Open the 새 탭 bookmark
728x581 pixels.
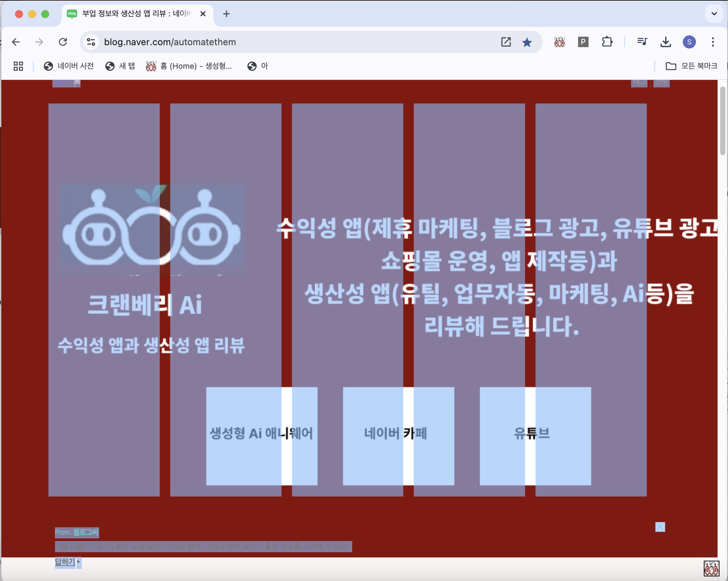pos(120,66)
